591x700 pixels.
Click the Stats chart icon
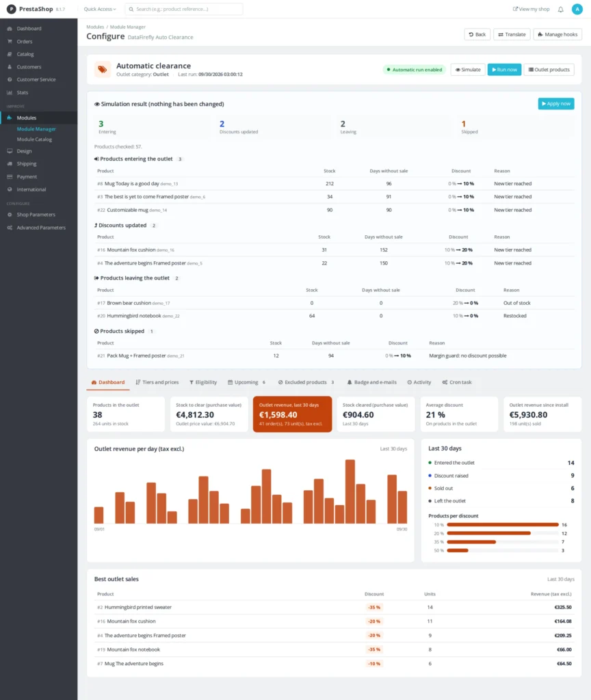click(x=10, y=92)
